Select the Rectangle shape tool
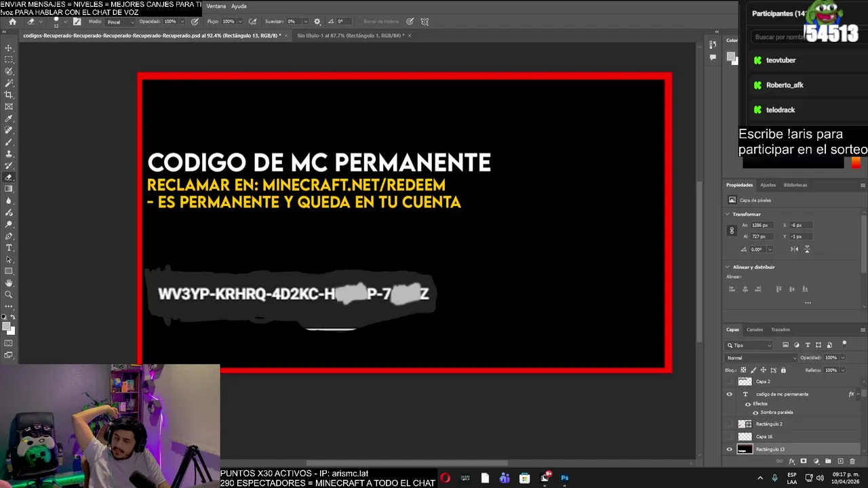 point(9,271)
